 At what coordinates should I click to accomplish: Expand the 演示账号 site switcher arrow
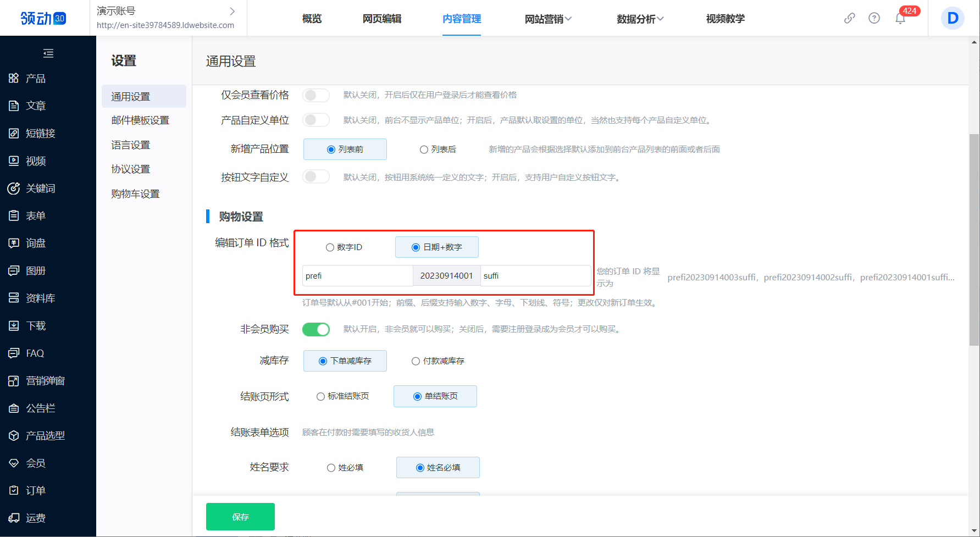pyautogui.click(x=232, y=11)
